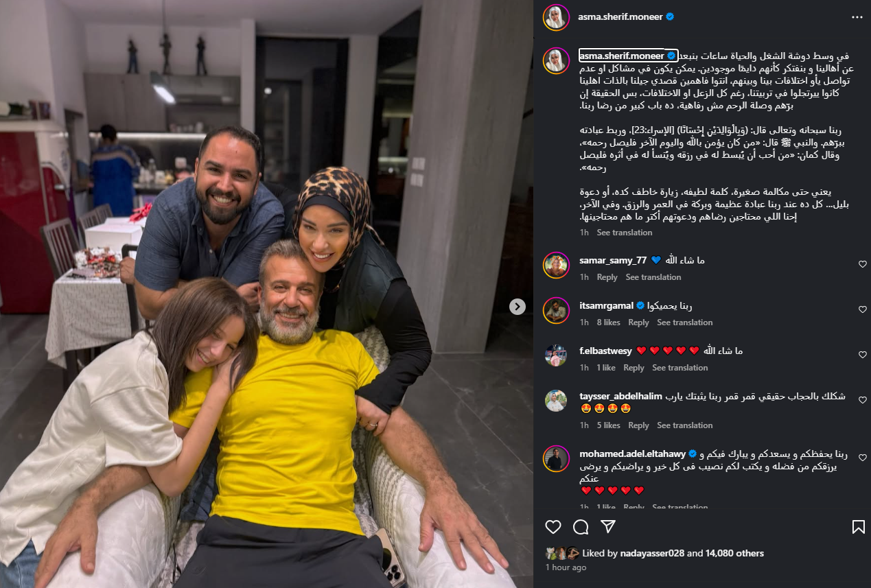Like samar_samy_77's comment

862,264
